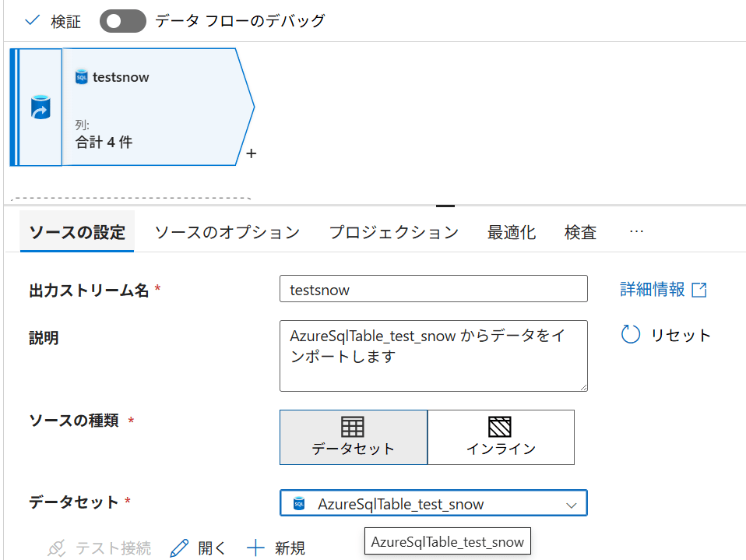
Task: Click the table grid icon in データセット
Action: tap(353, 427)
